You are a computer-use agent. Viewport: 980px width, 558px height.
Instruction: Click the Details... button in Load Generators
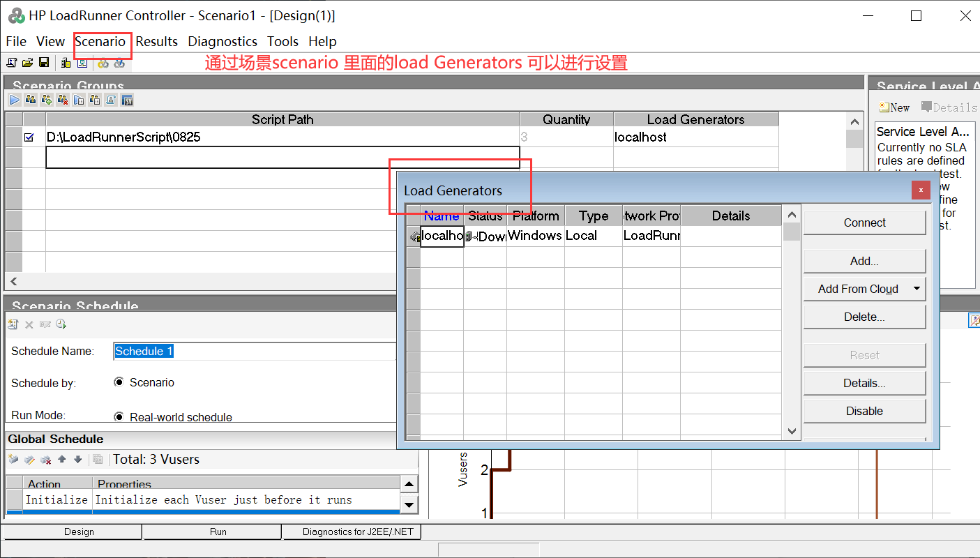tap(864, 383)
